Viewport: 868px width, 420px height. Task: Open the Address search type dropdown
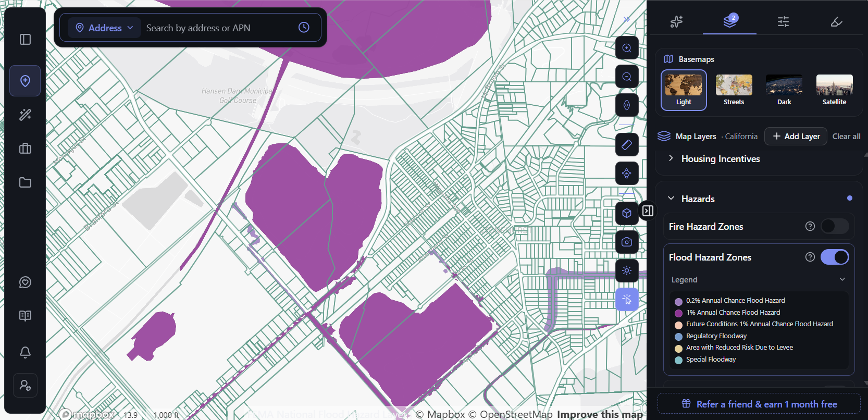coord(104,28)
